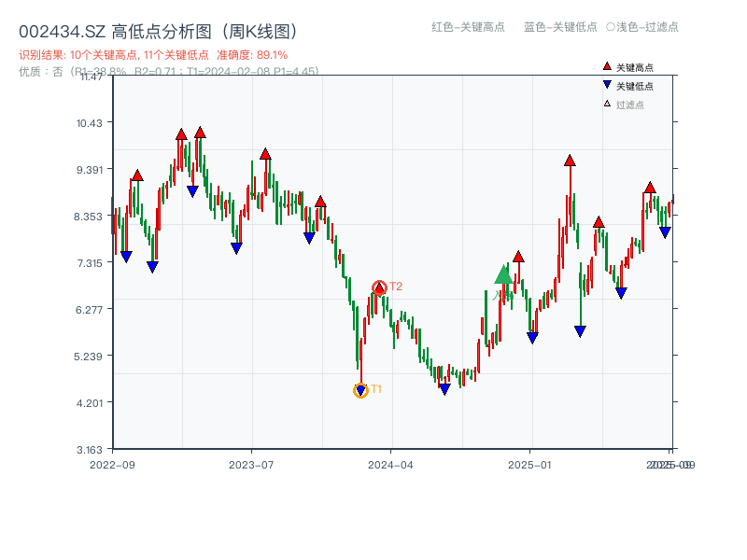Click the red-circled T2 high point marker

point(379,287)
